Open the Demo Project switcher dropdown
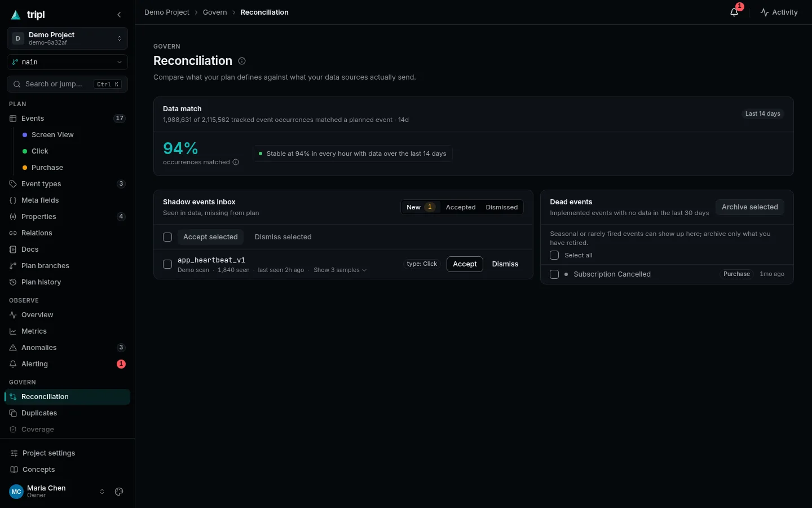This screenshot has width=812, height=508. (x=67, y=38)
